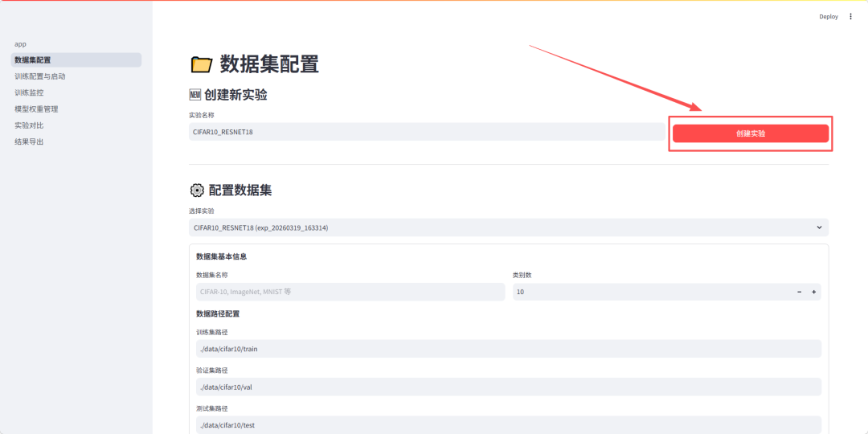Edit the 测试集路径 path field

point(506,424)
